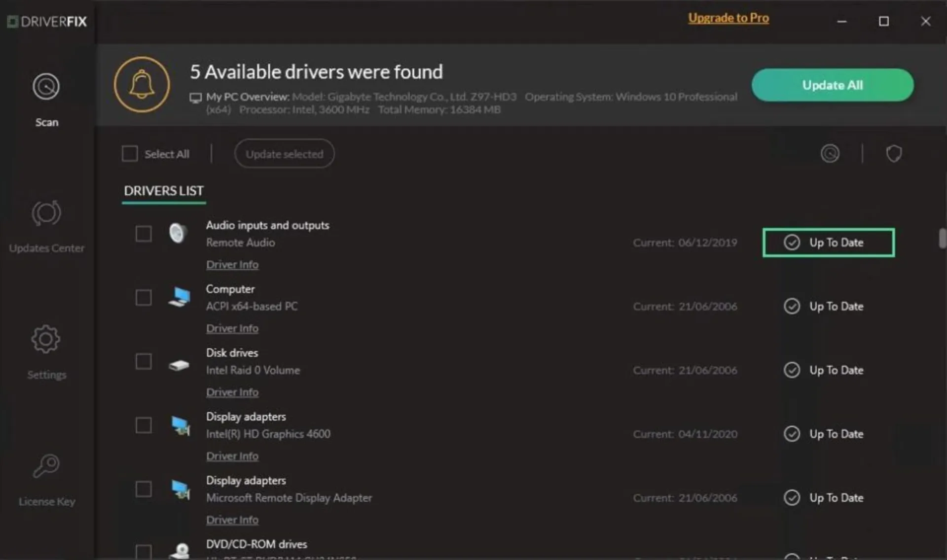Viewport: 947px width, 560px height.
Task: Click checkmark icon for Intel HD Graphics status
Action: (792, 434)
